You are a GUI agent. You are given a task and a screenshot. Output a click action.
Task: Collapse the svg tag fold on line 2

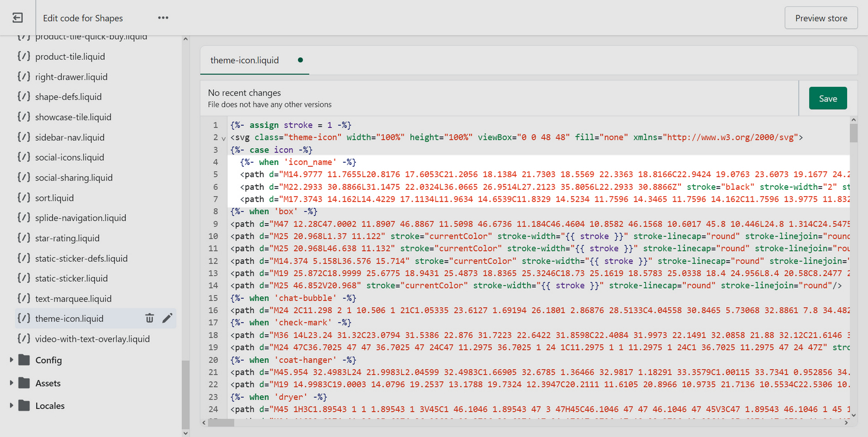coord(224,138)
